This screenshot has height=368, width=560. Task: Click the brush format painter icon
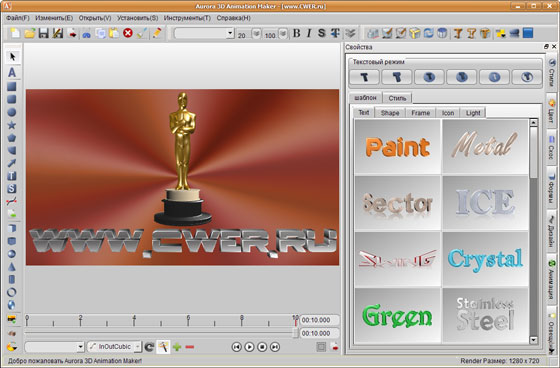(142, 33)
